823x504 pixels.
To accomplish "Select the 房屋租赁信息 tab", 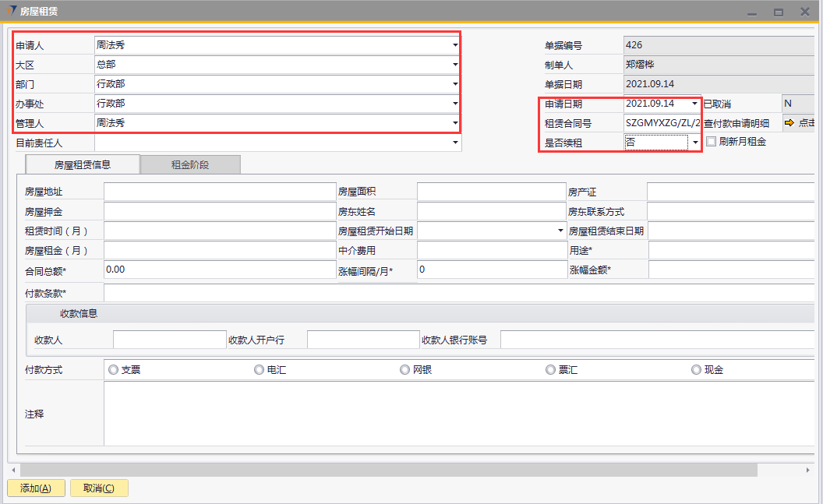I will (83, 164).
